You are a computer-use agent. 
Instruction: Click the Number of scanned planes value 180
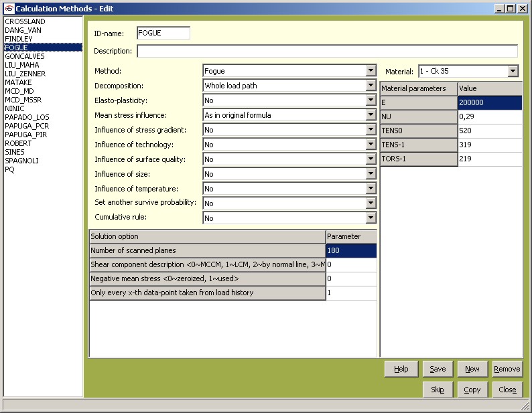tap(351, 250)
